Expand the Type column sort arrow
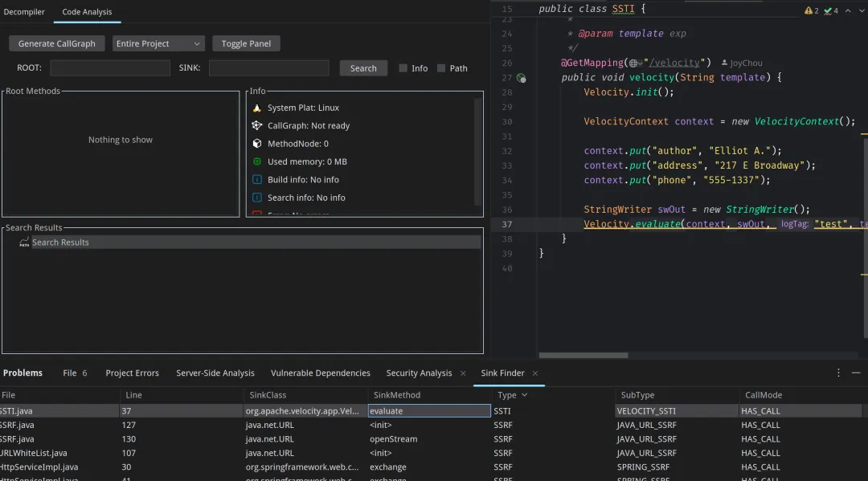 click(x=525, y=395)
